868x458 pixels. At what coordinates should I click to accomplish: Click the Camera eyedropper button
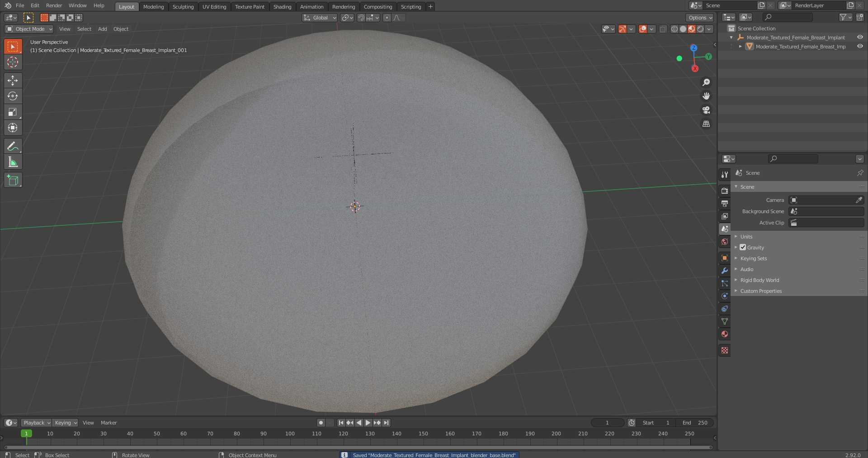pos(859,200)
